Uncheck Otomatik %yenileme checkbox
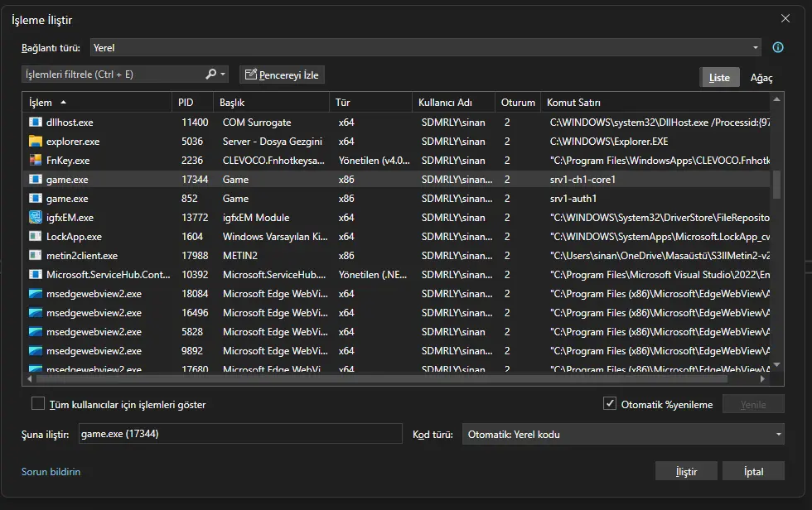Image resolution: width=812 pixels, height=510 pixels. pos(610,403)
